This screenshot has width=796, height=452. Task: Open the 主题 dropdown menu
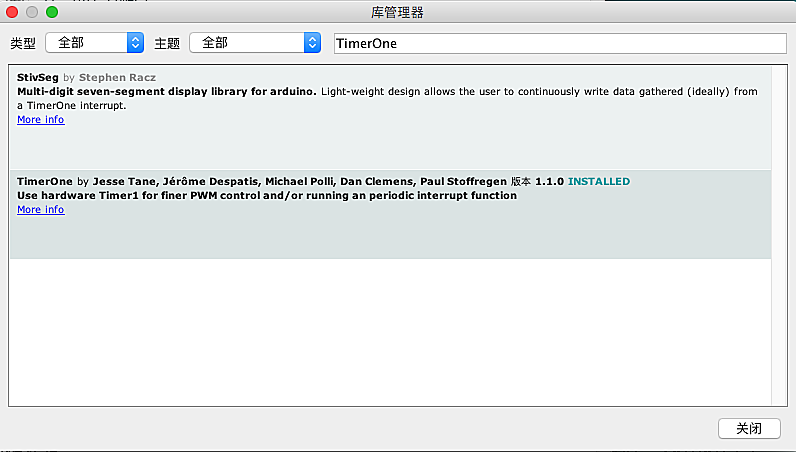coord(245,43)
